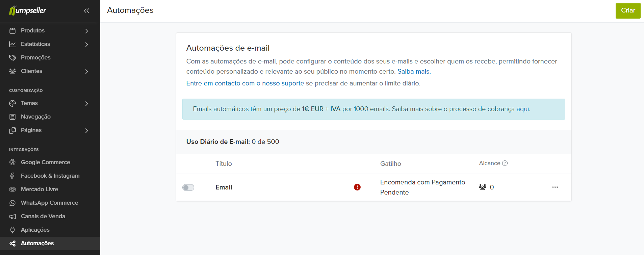Viewport: 644px width, 255px height.
Task: Click the support contact link
Action: click(x=245, y=83)
